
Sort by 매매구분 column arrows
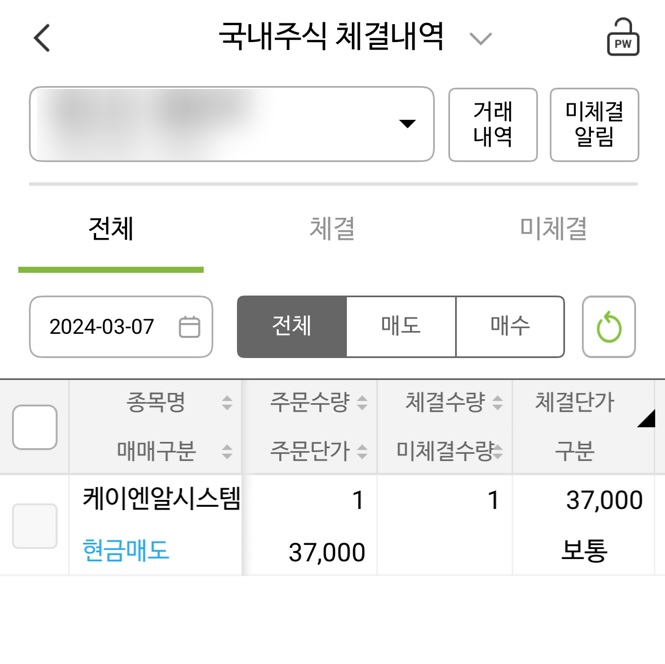point(227,452)
